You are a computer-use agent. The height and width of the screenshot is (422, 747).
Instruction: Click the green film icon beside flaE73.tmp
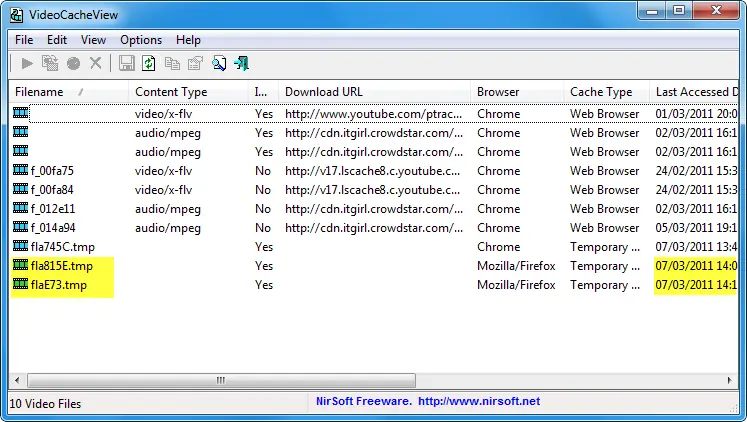point(20,284)
